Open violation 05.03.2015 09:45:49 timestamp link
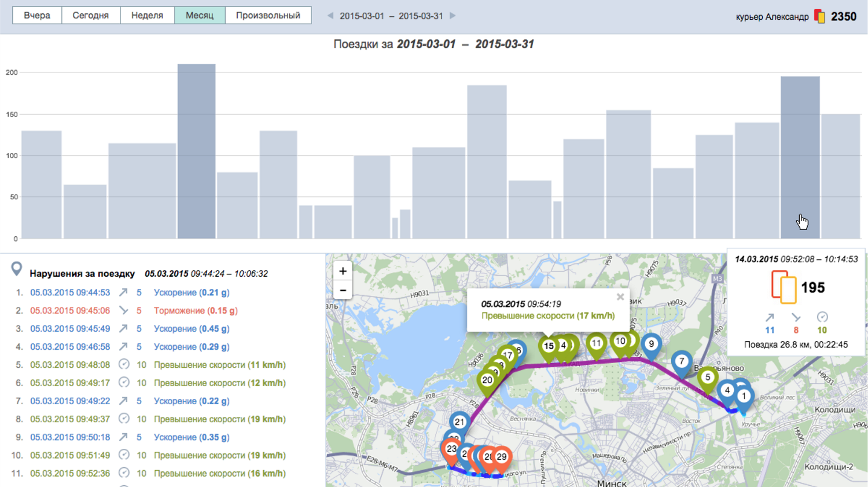 [70, 328]
